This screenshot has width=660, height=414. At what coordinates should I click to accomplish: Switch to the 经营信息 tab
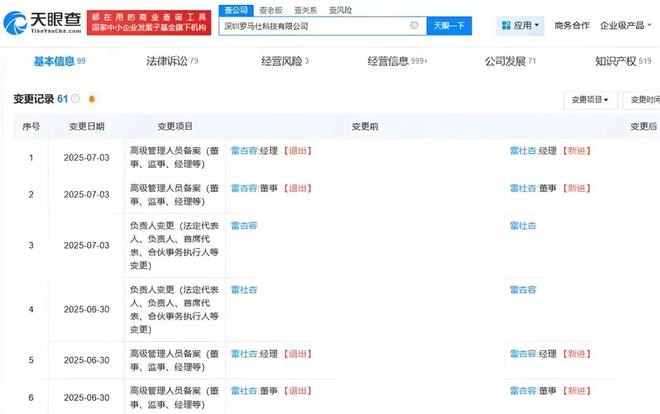pos(397,61)
